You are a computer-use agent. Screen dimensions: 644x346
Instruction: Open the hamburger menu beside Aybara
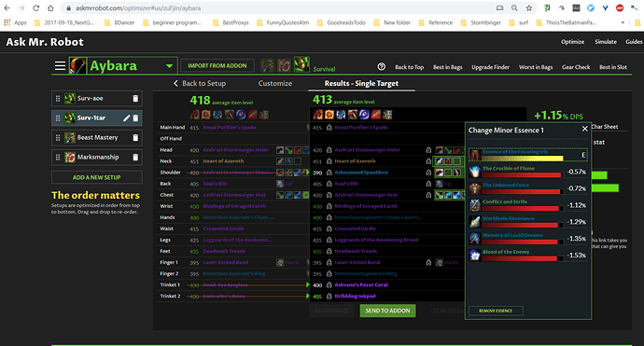[60, 65]
